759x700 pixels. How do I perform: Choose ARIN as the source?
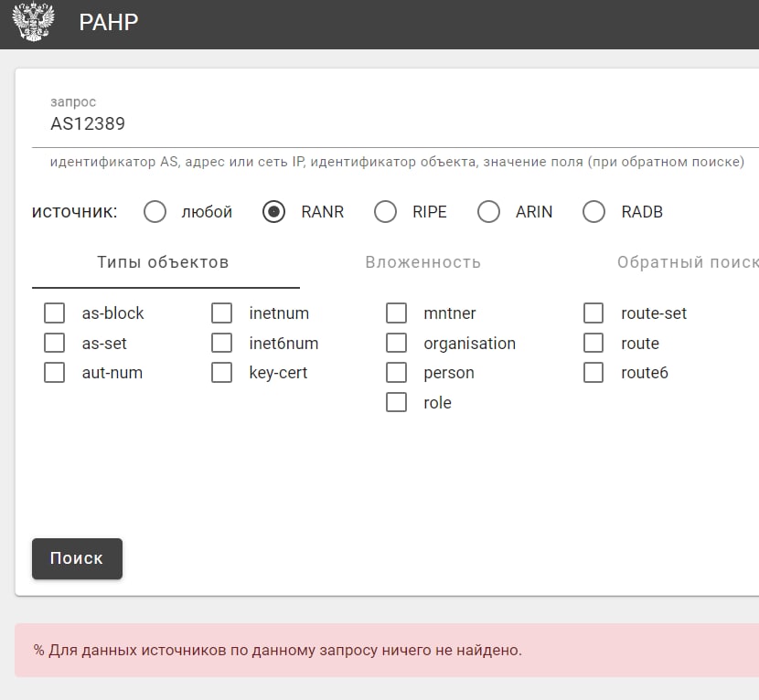(488, 212)
